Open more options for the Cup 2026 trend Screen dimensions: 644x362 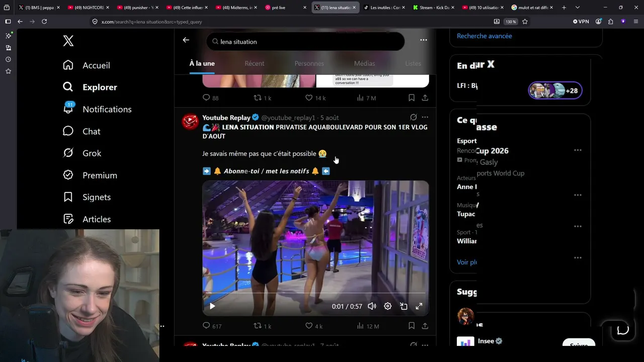coord(578,150)
